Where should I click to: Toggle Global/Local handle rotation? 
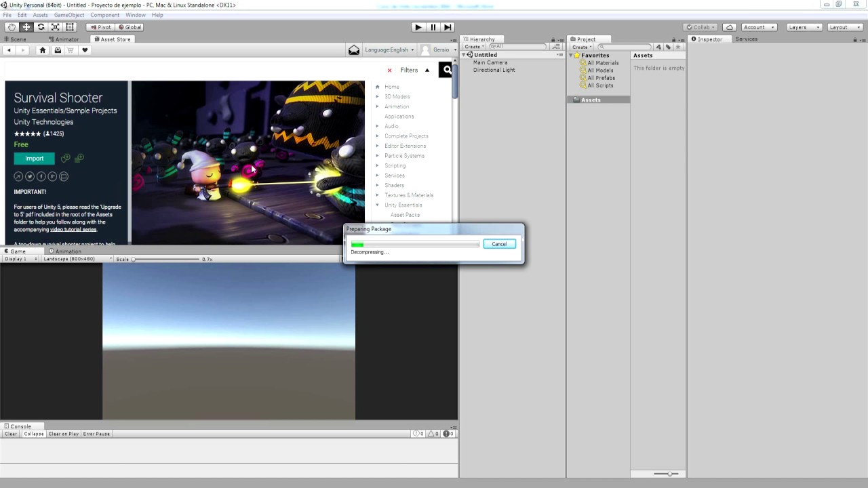coord(130,27)
